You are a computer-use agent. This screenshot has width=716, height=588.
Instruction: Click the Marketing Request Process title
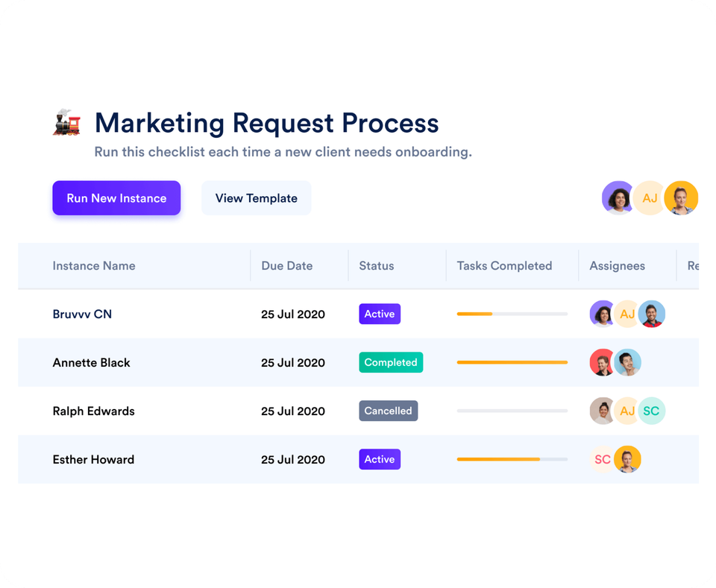tap(267, 123)
